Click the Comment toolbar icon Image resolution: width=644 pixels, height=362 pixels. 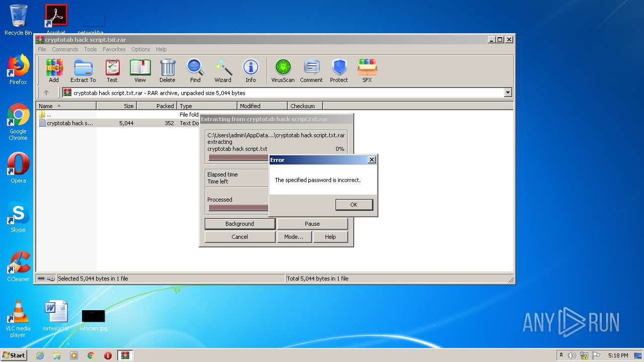click(311, 70)
